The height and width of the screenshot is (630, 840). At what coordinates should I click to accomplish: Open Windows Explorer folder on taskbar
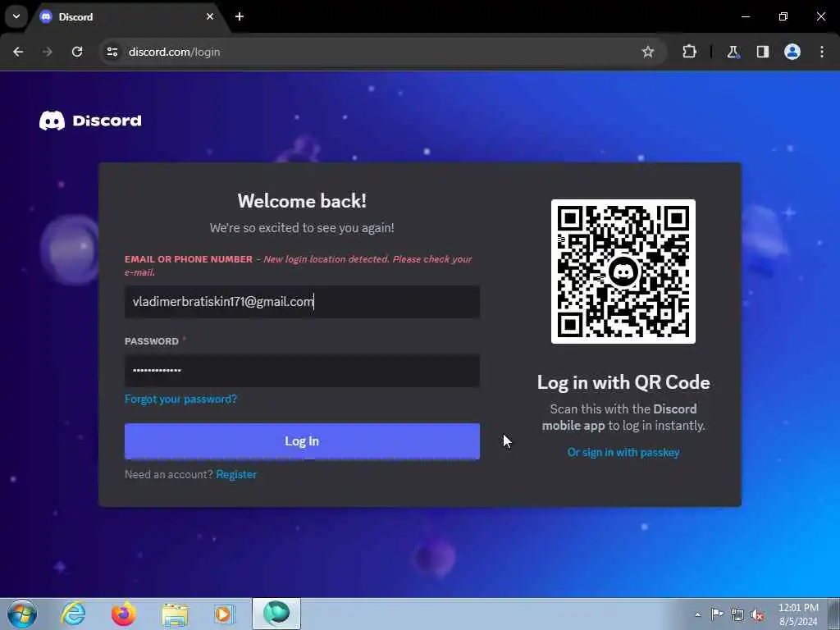(175, 614)
